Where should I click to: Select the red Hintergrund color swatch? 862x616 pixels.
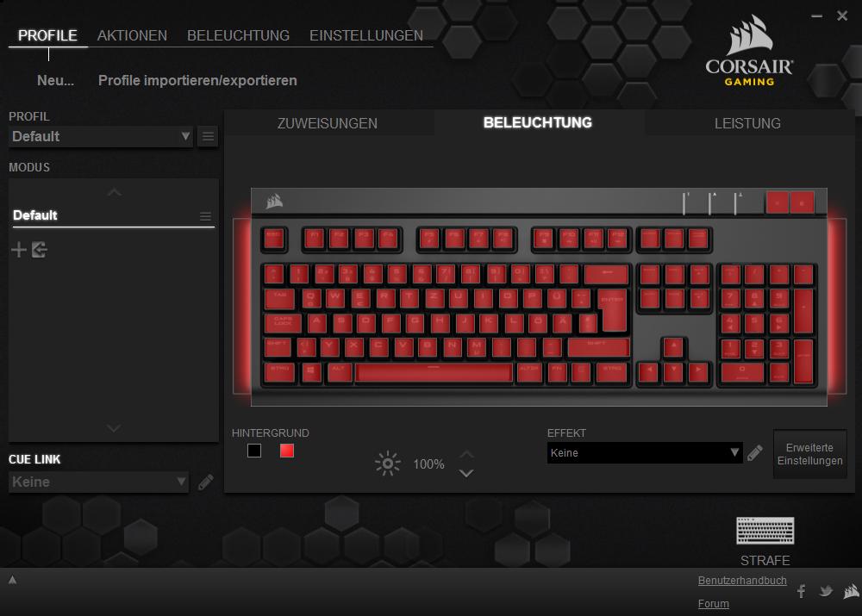[x=287, y=451]
